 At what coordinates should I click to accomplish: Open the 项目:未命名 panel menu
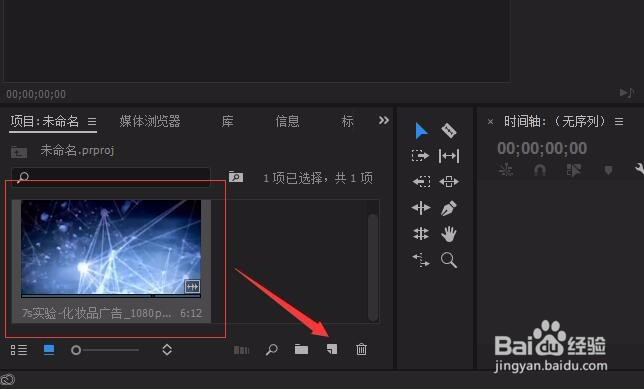[92, 122]
